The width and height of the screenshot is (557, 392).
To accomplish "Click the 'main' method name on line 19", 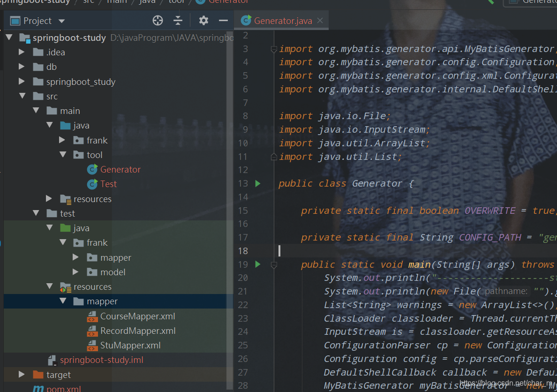I will (x=419, y=264).
